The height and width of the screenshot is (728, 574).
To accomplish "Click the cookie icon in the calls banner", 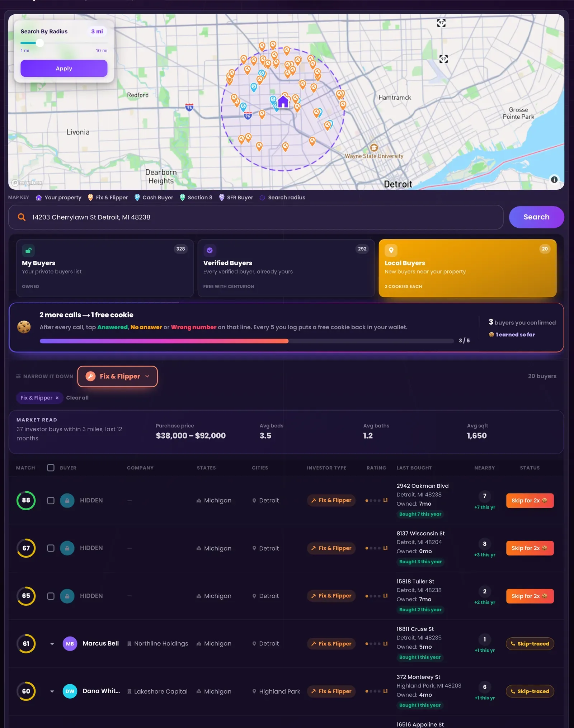I will point(24,327).
